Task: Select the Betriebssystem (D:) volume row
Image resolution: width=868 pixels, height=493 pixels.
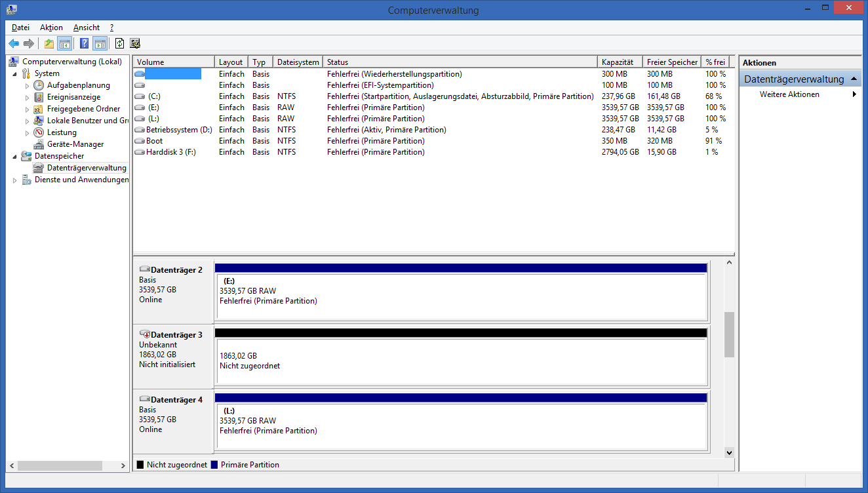Action: click(433, 130)
